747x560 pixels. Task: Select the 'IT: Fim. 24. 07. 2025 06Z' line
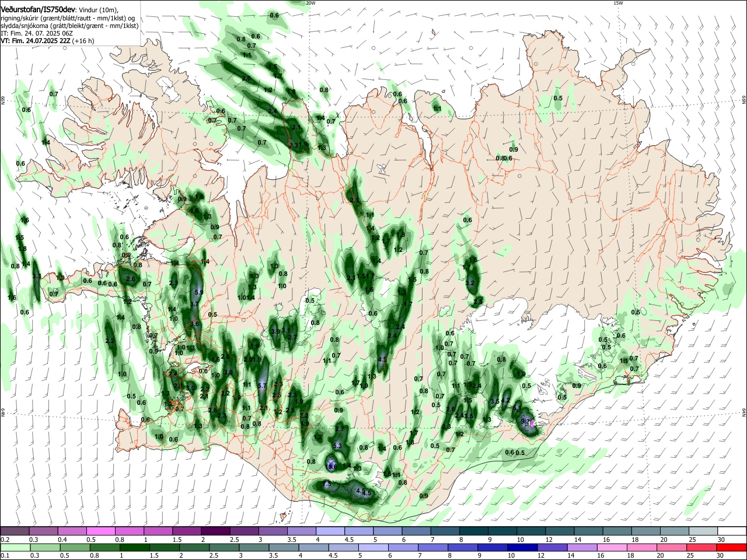coord(37,33)
